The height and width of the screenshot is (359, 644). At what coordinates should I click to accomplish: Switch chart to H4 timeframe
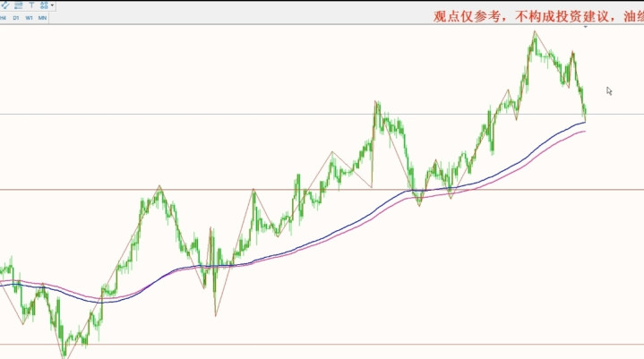click(3, 18)
